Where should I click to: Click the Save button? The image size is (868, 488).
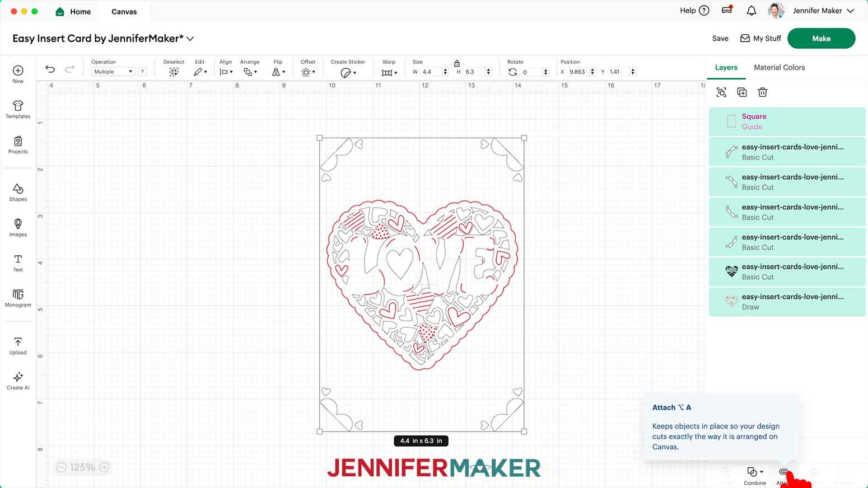tap(720, 39)
